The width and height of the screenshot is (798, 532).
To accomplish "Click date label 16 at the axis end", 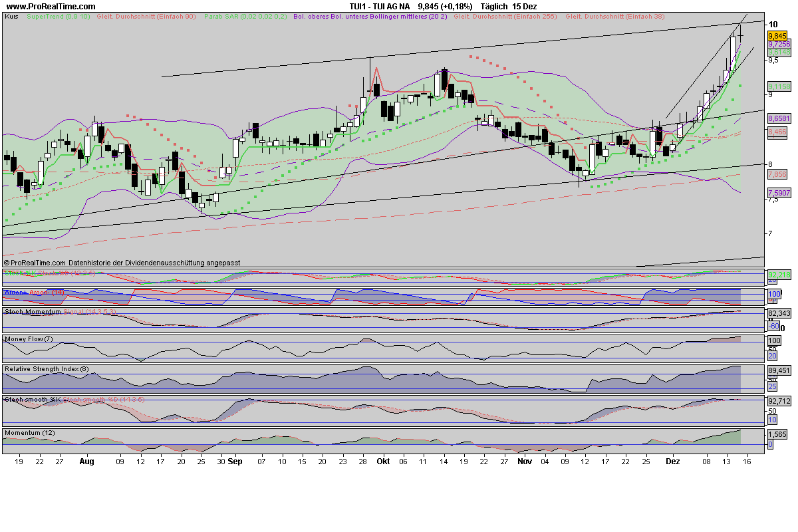I will click(x=747, y=461).
